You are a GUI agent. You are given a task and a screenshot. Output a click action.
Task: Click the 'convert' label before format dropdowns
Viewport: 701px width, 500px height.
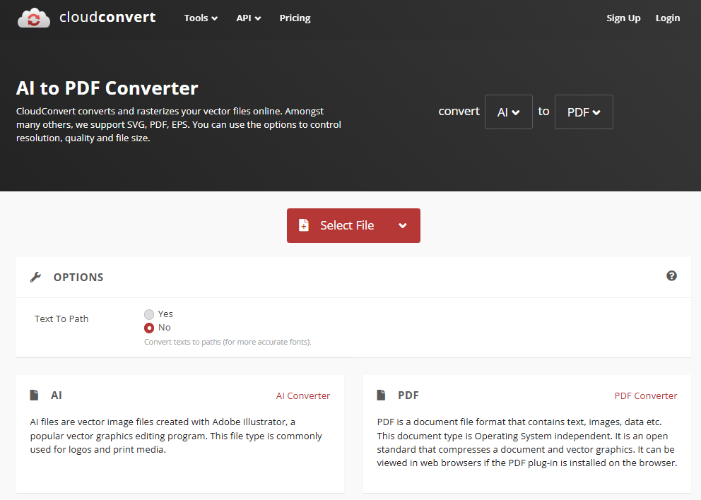coord(459,111)
